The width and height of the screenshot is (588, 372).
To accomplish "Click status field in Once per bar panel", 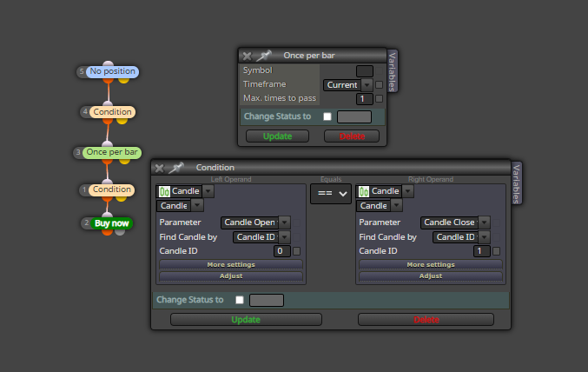I will coord(354,116).
